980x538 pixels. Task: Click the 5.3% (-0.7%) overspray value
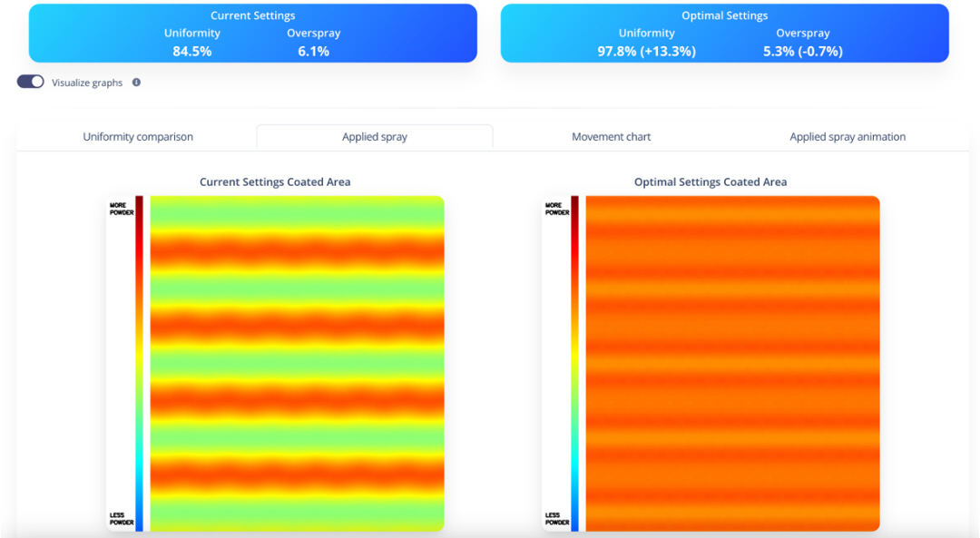click(803, 52)
